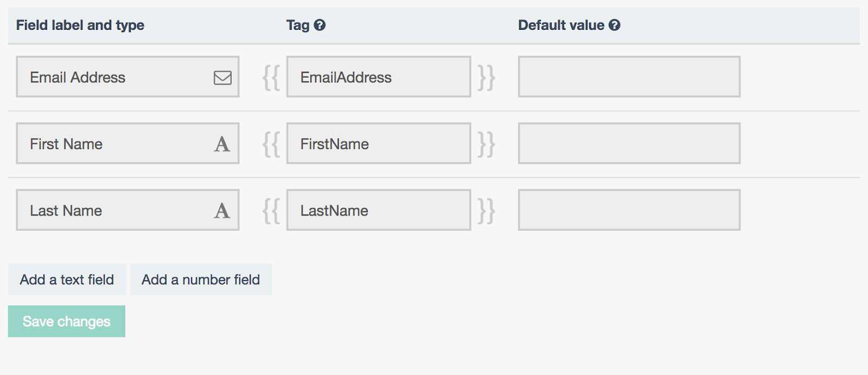868x375 pixels.
Task: Select the Last Name label field
Action: coord(114,210)
